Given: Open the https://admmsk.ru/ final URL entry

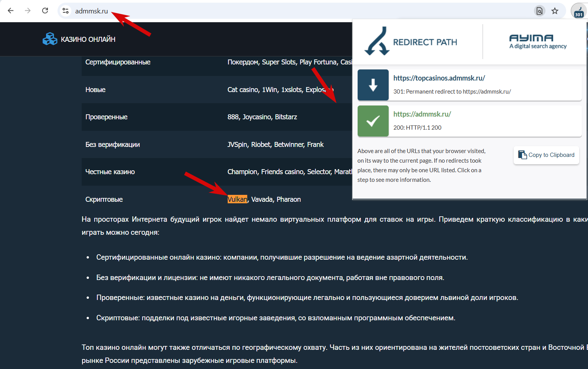Looking at the screenshot, I should pos(422,114).
